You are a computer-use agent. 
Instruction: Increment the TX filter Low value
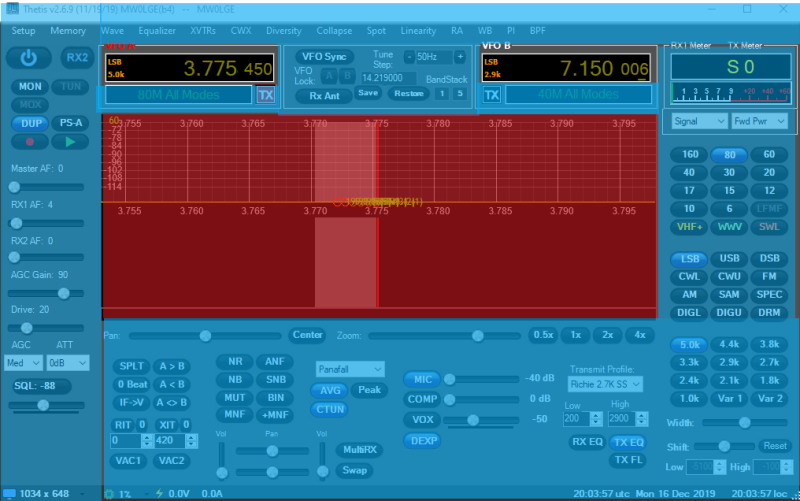596,415
